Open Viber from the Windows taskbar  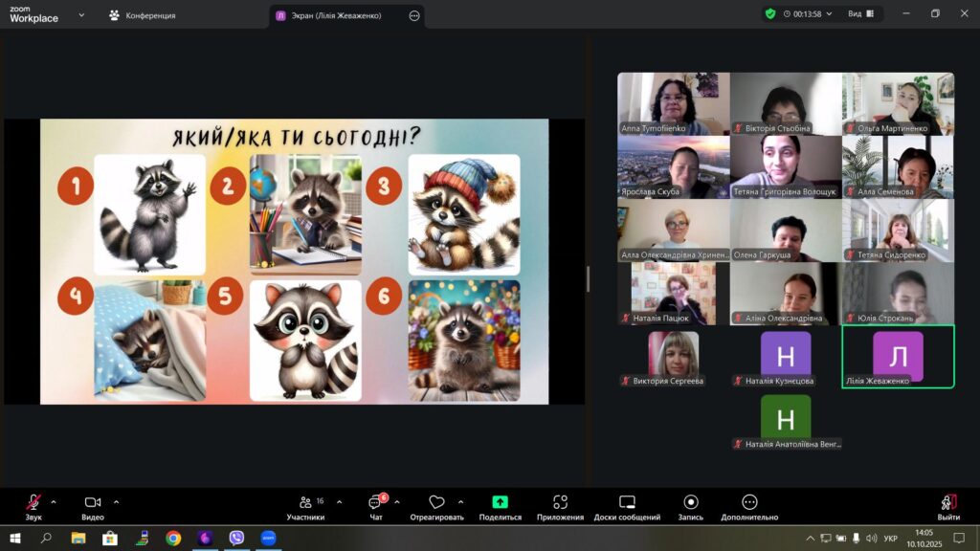pyautogui.click(x=236, y=538)
